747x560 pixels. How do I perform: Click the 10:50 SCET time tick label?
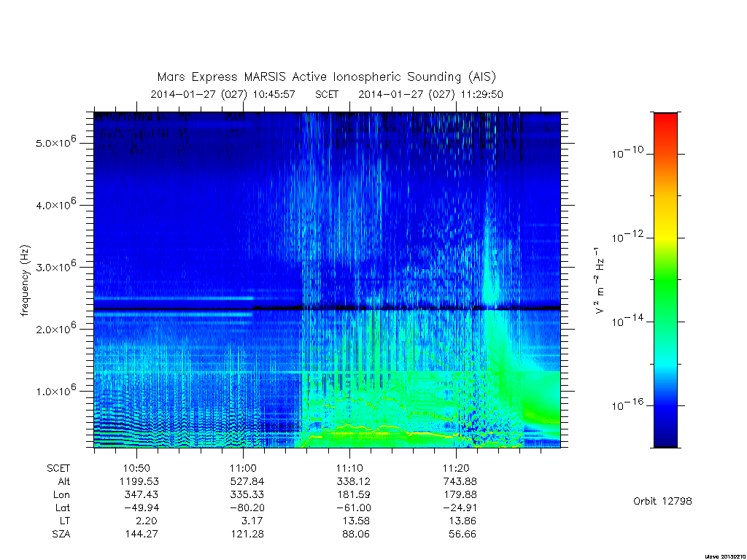[x=136, y=468]
